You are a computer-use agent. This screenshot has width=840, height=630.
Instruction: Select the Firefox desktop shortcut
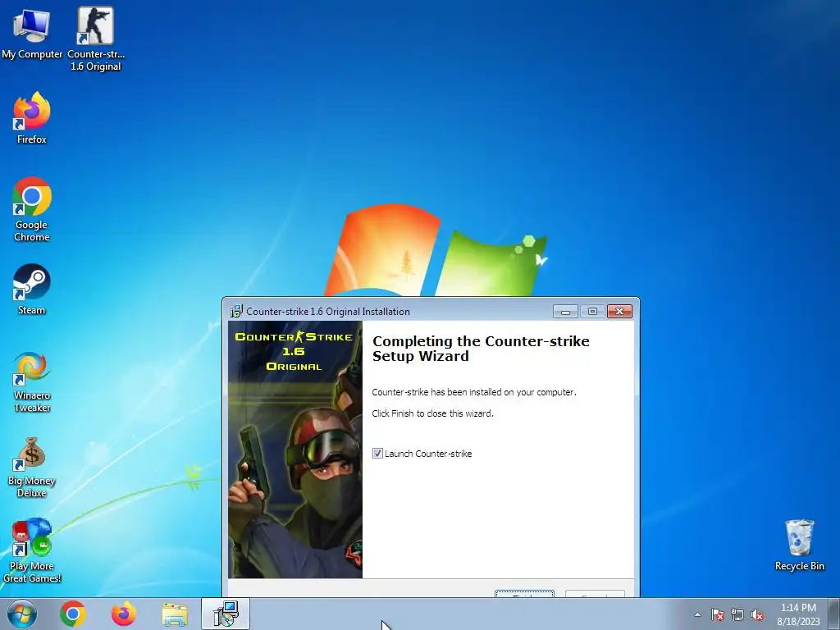[32, 118]
